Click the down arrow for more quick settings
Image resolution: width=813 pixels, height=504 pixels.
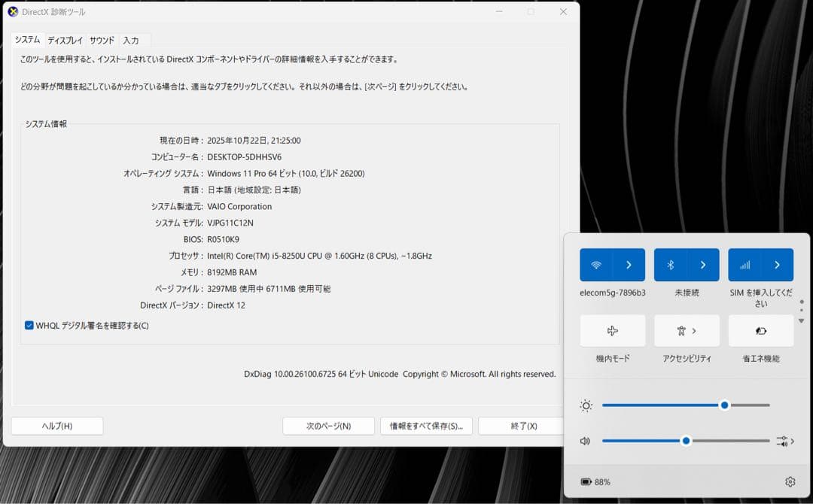(x=801, y=319)
